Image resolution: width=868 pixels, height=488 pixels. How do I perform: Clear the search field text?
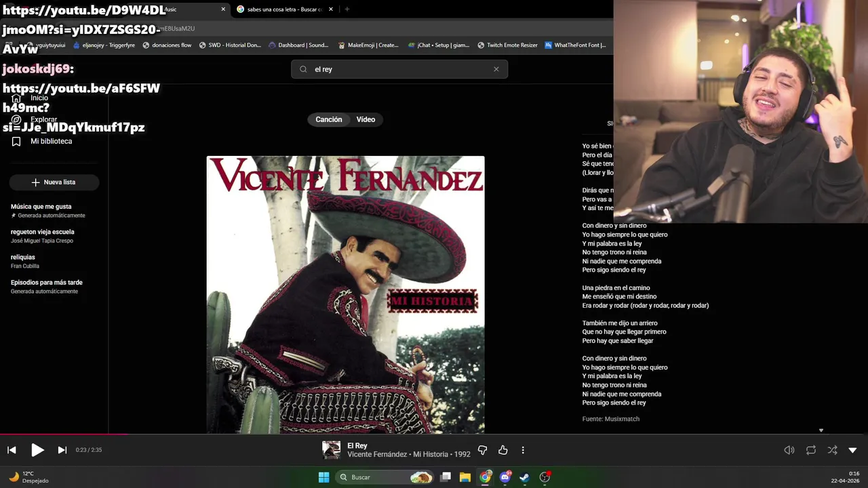pos(496,69)
